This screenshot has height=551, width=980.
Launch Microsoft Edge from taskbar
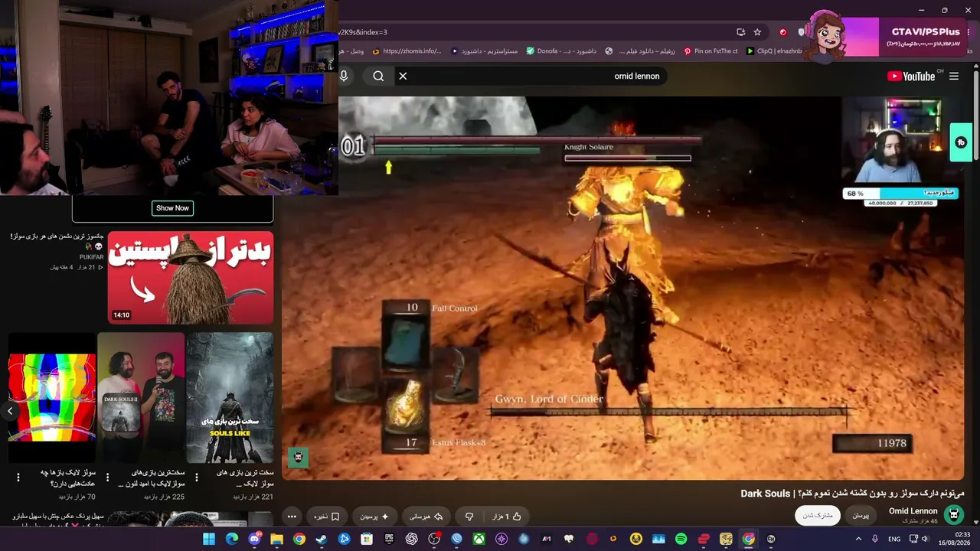tap(232, 539)
